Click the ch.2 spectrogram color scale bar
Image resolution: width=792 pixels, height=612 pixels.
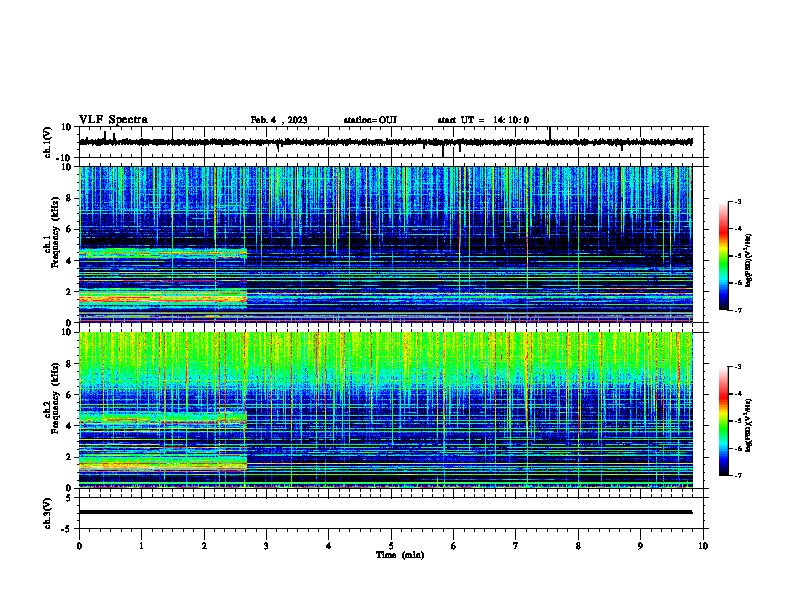[x=724, y=421]
